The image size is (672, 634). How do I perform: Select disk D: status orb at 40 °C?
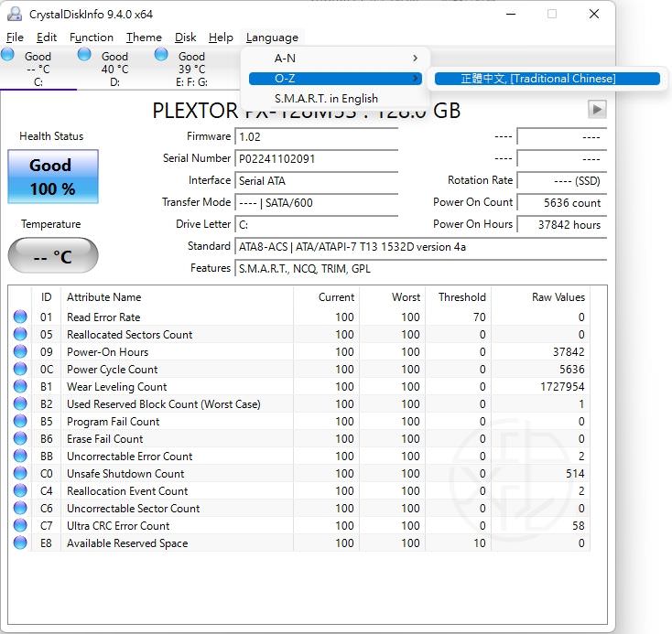click(x=85, y=56)
